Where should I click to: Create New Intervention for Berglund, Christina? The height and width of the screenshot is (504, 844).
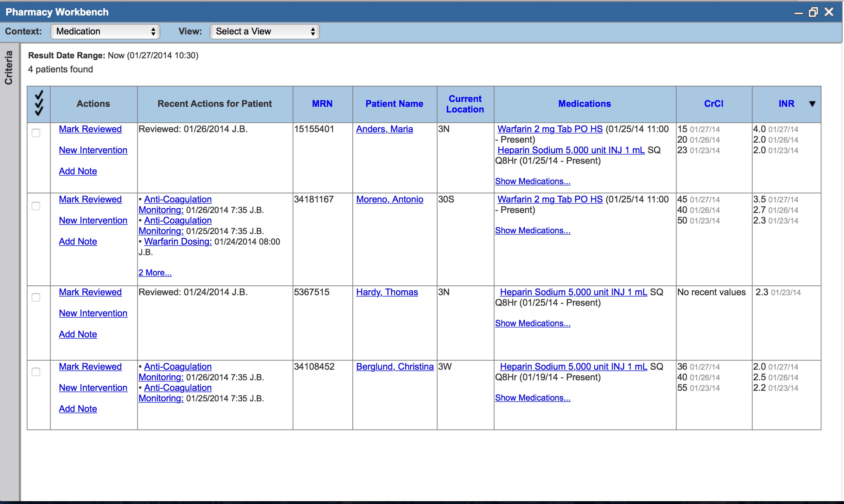point(93,388)
